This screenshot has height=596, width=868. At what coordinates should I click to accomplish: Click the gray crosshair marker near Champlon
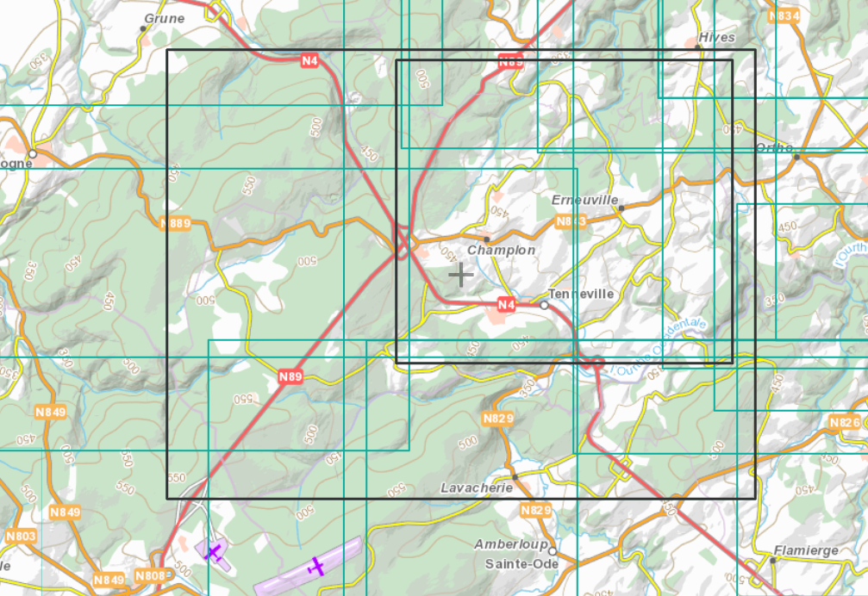tap(461, 275)
